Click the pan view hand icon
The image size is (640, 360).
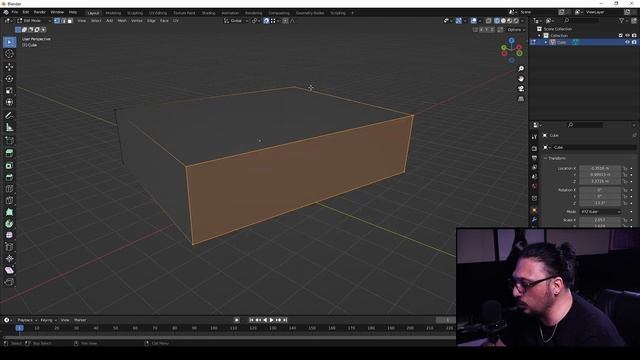(x=521, y=79)
